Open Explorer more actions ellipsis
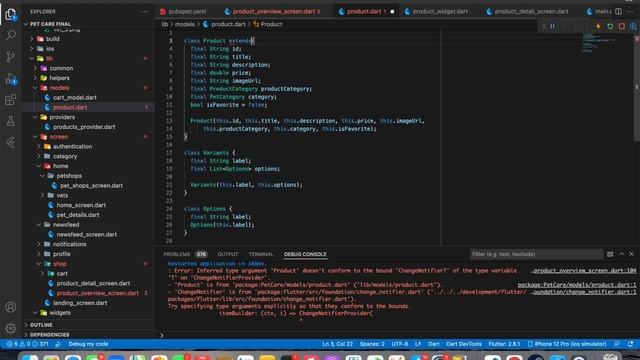 click(x=144, y=12)
